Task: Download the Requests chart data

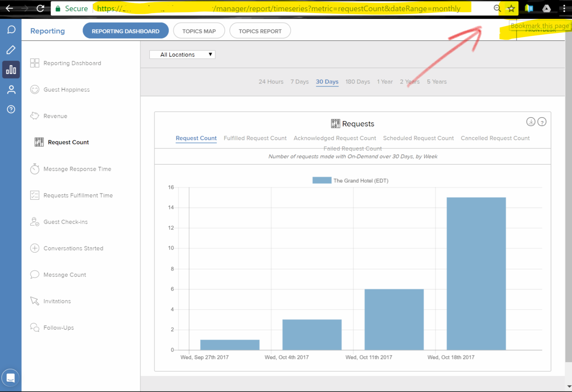Action: (531, 122)
